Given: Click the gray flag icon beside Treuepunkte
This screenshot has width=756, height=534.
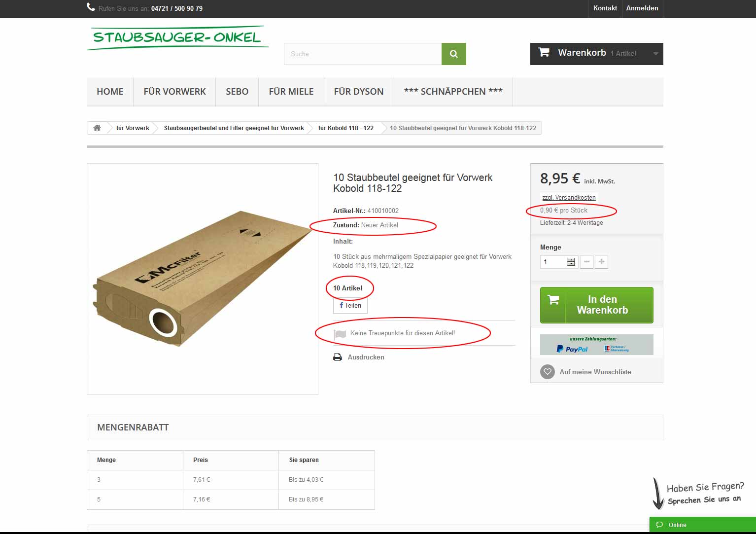Looking at the screenshot, I should click(x=340, y=334).
